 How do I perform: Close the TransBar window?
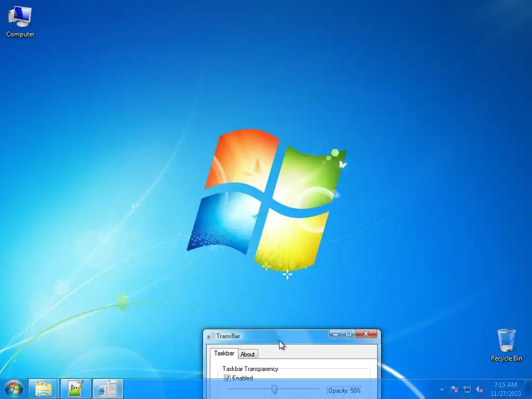366,334
